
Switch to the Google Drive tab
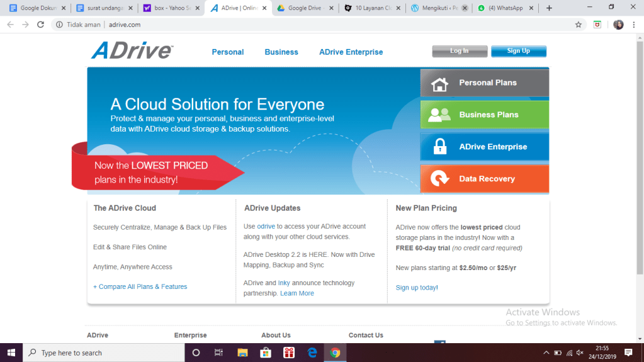point(304,8)
